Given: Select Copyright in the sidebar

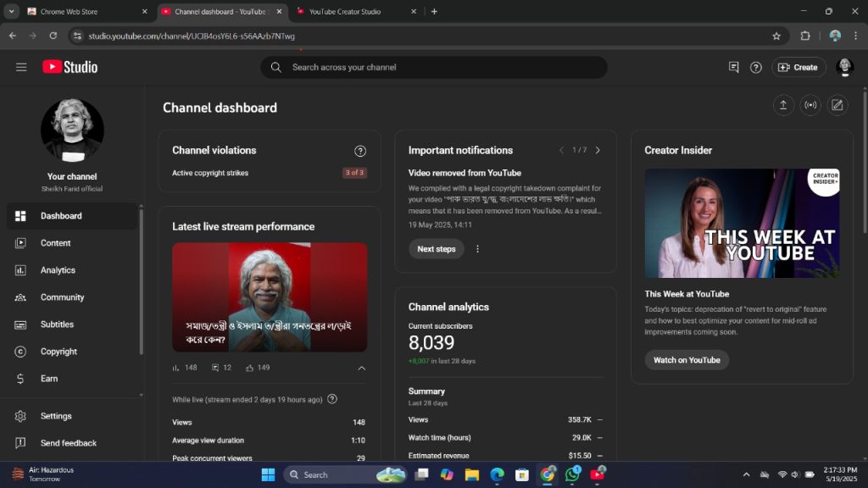Looking at the screenshot, I should 58,352.
